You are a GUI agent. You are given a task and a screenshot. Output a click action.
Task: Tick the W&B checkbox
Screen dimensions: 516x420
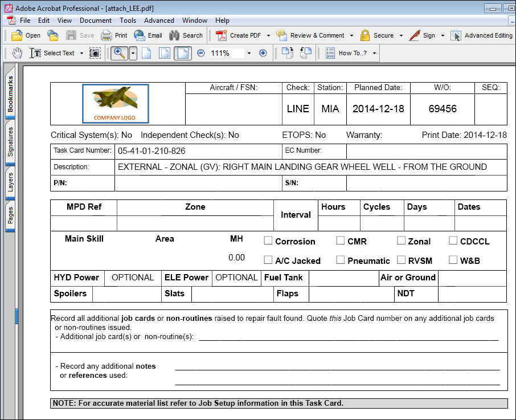pyautogui.click(x=453, y=260)
